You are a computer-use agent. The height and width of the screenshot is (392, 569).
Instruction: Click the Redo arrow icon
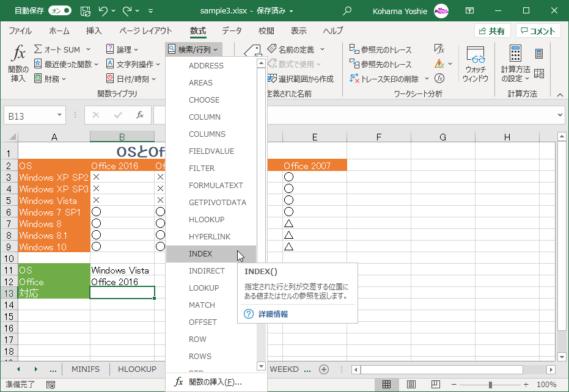point(127,11)
